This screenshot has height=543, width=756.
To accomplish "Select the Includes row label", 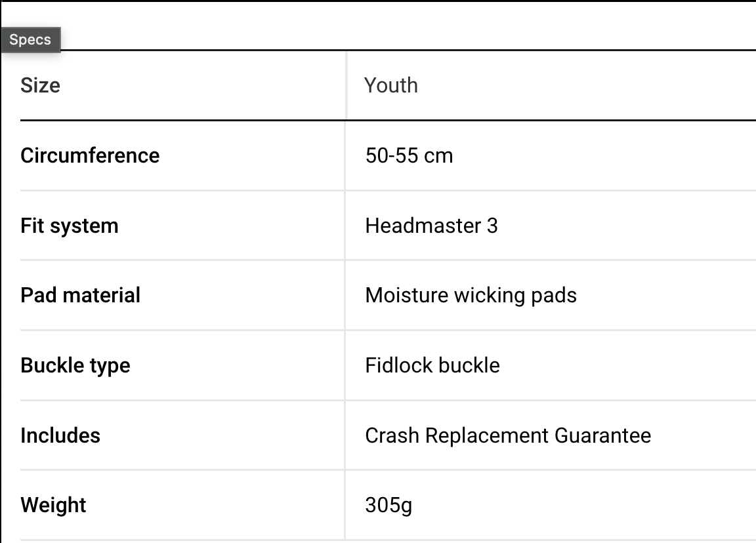I will pyautogui.click(x=60, y=435).
